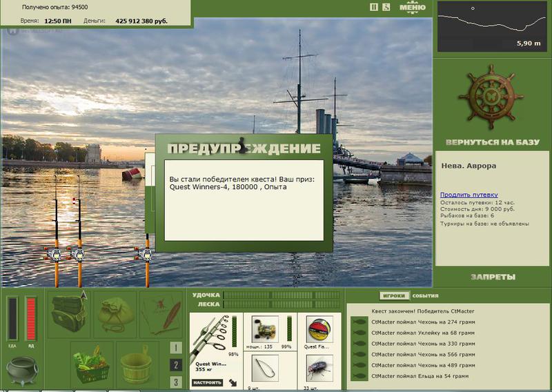552x392 pixels.
Task: Select the hook item slot
Action: tap(265, 369)
